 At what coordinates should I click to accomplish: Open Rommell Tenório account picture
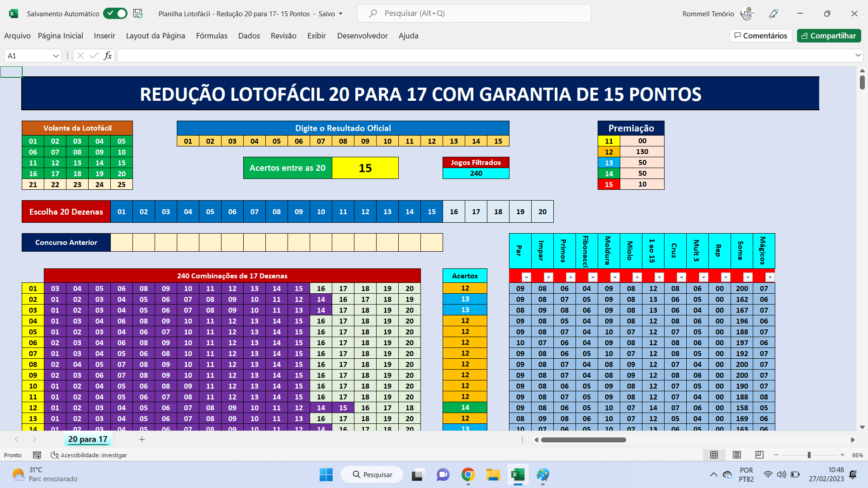coord(747,14)
